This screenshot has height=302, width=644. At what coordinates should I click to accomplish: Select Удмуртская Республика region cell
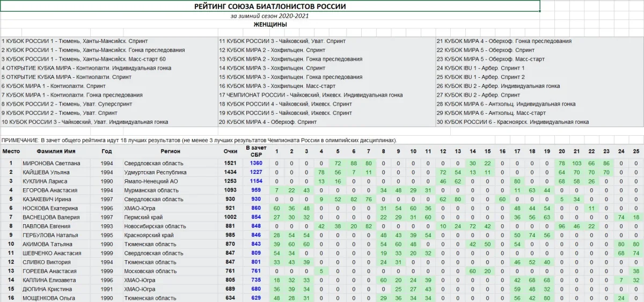click(170, 172)
